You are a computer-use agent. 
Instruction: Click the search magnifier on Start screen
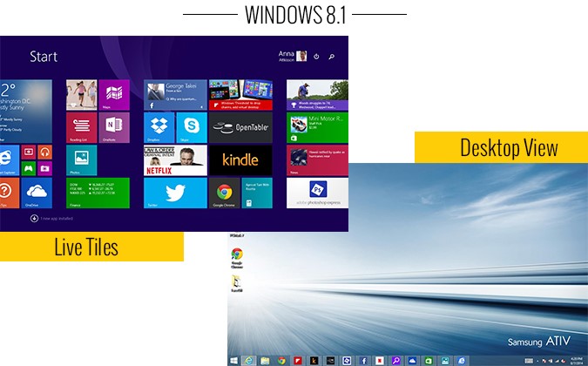coord(331,57)
